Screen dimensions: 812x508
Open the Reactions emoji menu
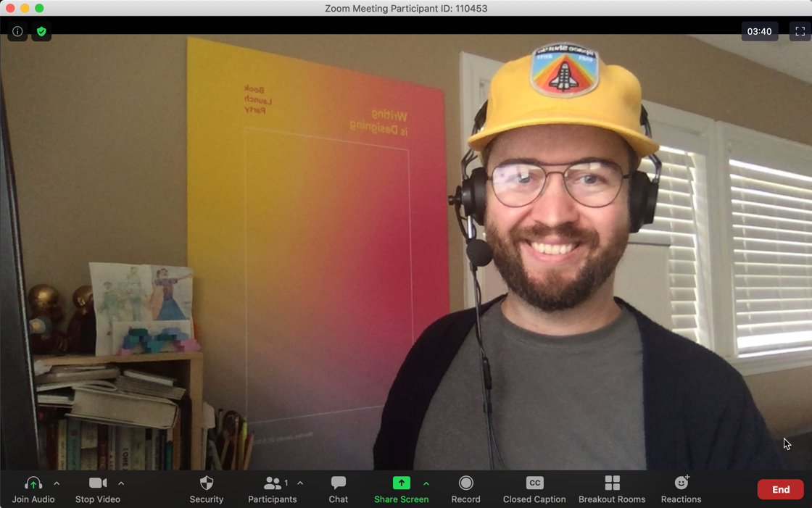pos(681,489)
